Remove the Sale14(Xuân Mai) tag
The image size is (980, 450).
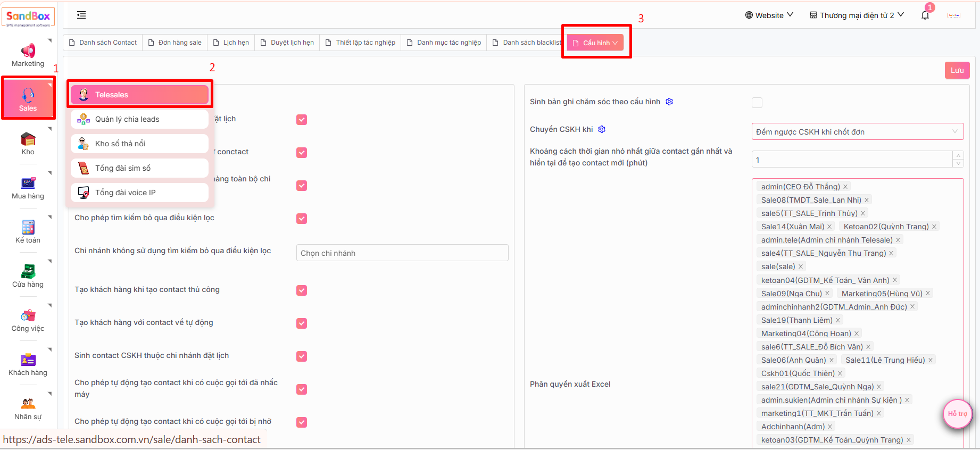point(829,227)
